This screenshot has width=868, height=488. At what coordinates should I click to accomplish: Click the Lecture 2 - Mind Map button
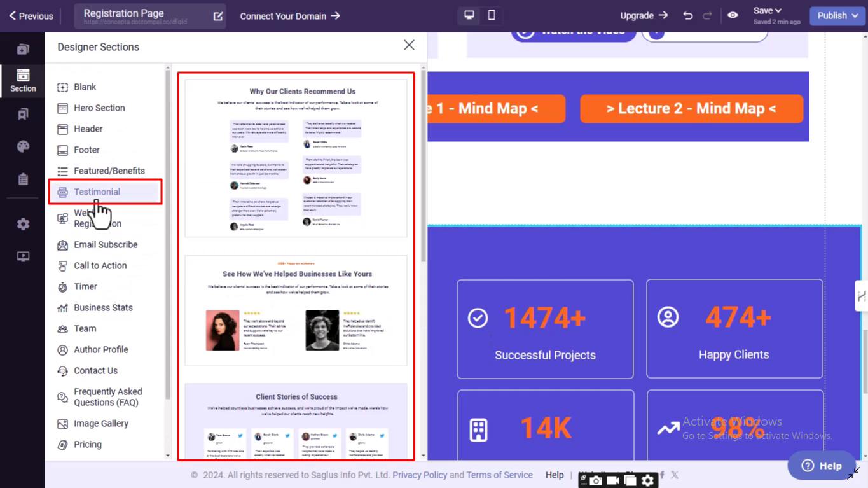tap(691, 109)
